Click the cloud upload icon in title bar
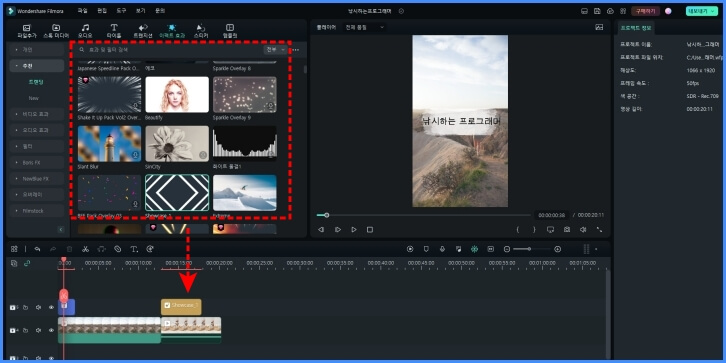726x363 pixels. click(610, 11)
